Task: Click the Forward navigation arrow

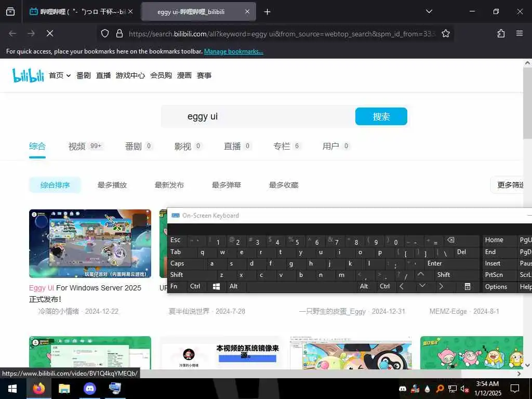Action: pos(31,33)
